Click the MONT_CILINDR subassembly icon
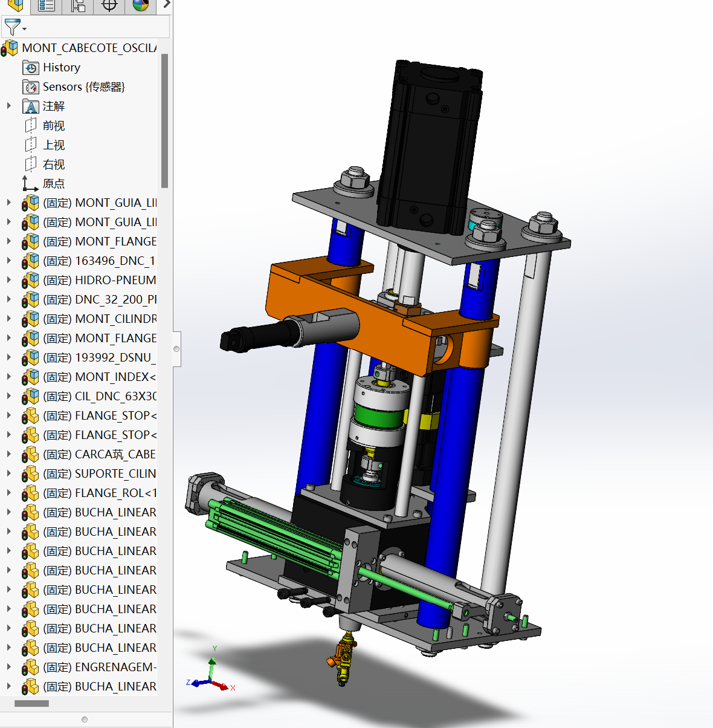This screenshot has height=728, width=713. point(31,319)
